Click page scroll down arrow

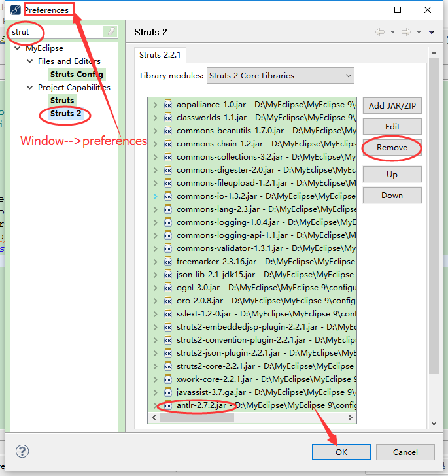tap(434, 424)
